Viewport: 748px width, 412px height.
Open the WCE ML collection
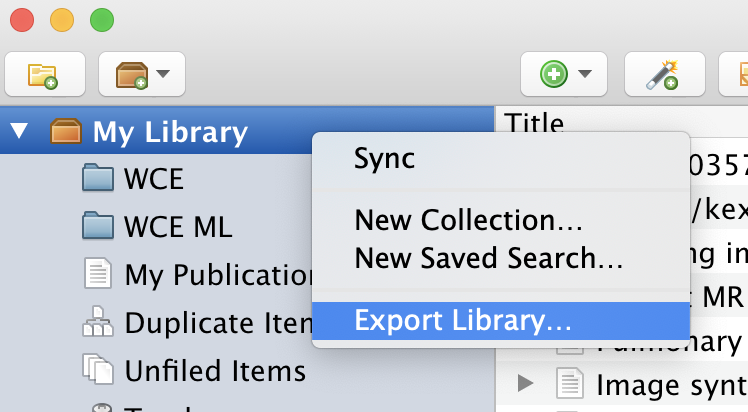point(178,226)
